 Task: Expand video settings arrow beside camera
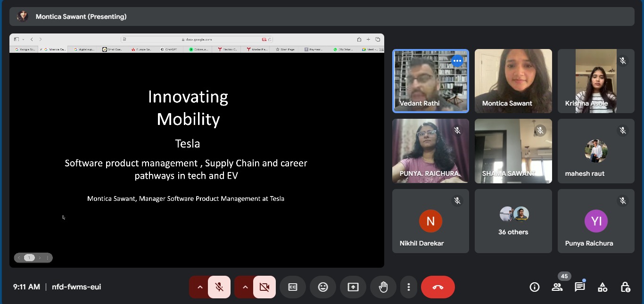(x=245, y=287)
